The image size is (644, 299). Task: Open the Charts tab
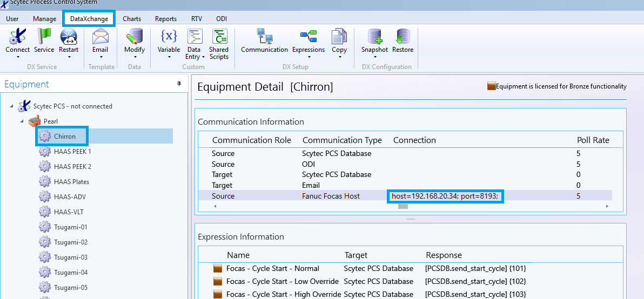click(x=131, y=19)
